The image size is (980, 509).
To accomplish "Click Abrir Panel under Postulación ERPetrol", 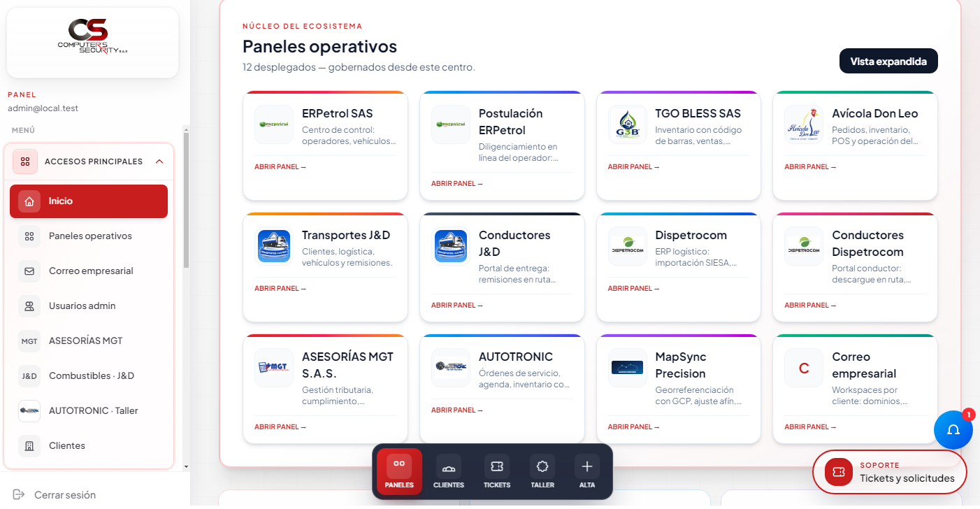I will (456, 184).
